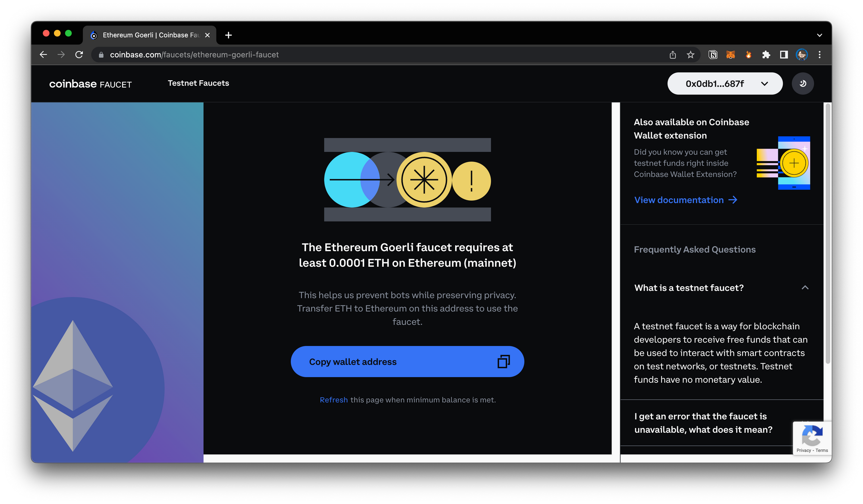Go forward in browser history
The image size is (863, 504).
click(61, 55)
